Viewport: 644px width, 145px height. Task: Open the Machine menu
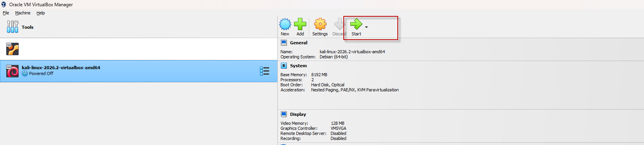point(23,13)
